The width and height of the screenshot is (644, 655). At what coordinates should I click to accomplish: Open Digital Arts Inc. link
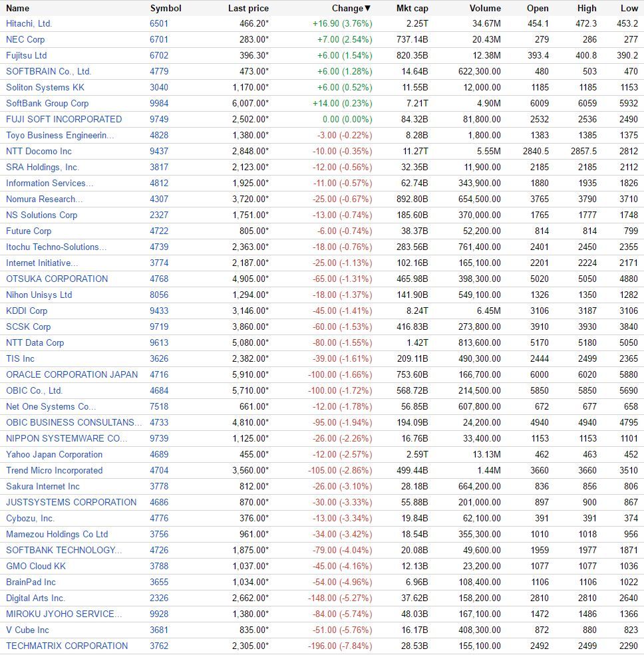(x=35, y=598)
